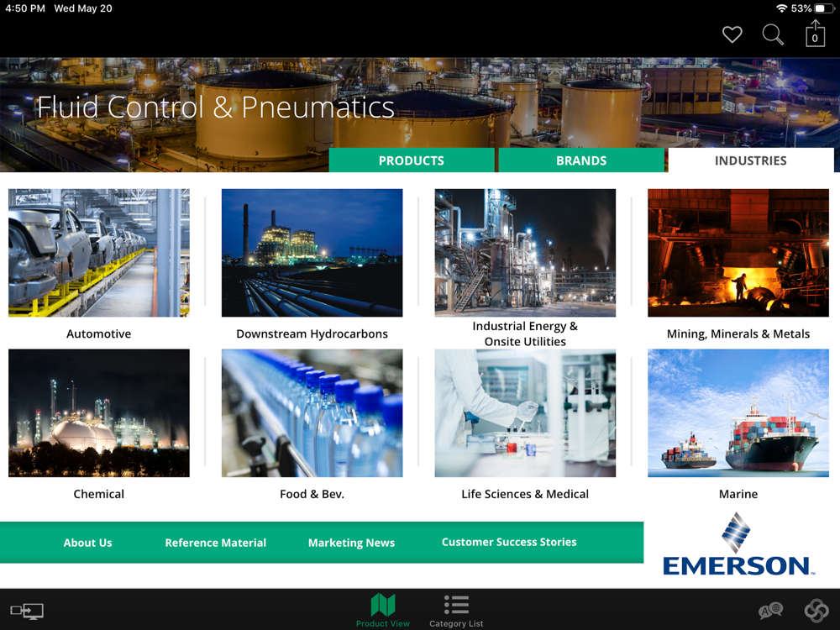Open the Chemical industry thumbnail
Screen dimensions: 840x630
tap(99, 413)
